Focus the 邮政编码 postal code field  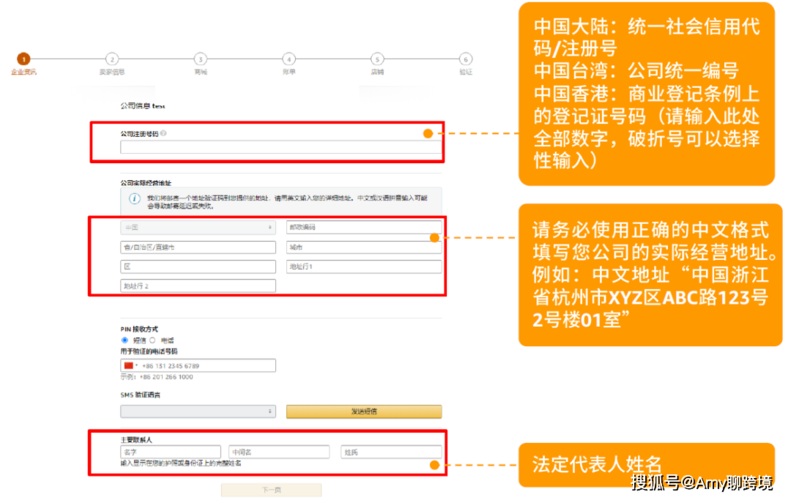[364, 227]
